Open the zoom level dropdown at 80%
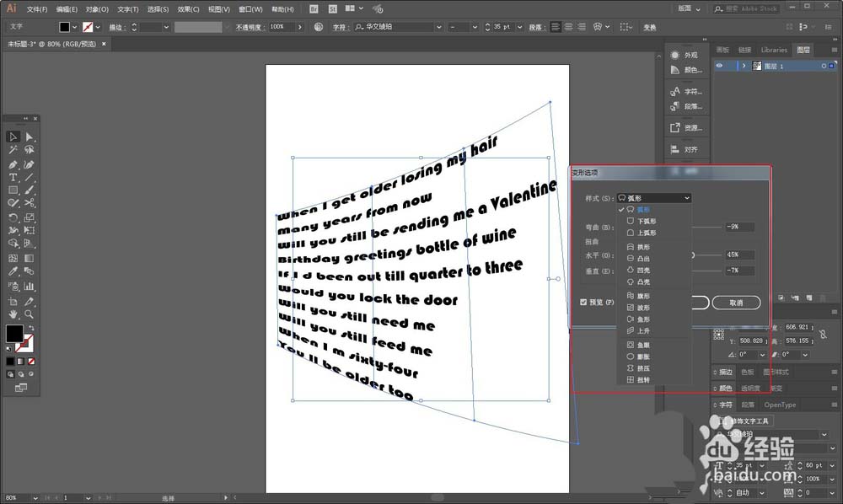The image size is (843, 504). pyautogui.click(x=35, y=498)
